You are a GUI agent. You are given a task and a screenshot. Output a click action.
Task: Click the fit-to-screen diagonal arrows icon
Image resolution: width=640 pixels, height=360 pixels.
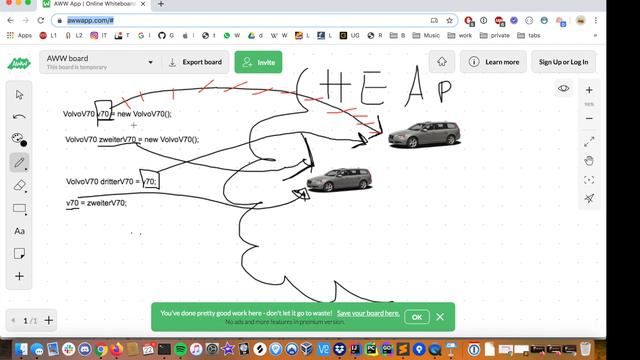pos(589,142)
